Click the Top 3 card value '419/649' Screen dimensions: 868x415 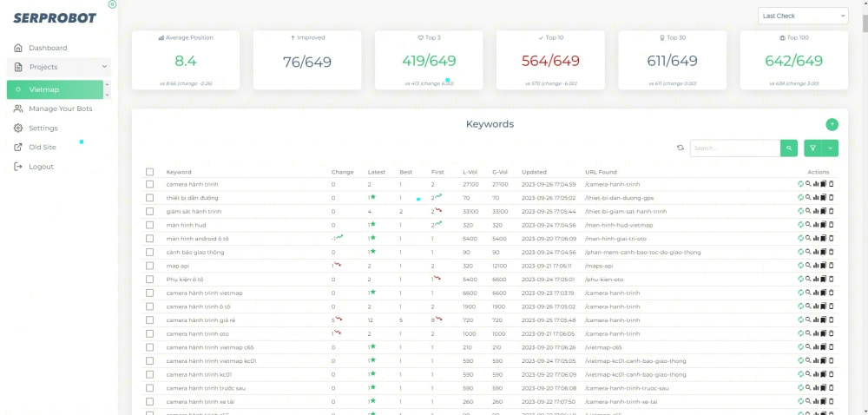tap(429, 61)
